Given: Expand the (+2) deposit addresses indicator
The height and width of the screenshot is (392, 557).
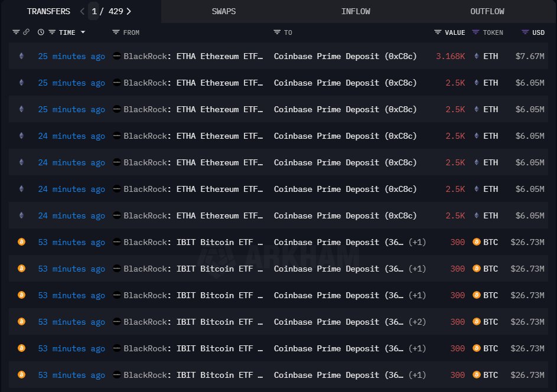Looking at the screenshot, I should pos(417,322).
